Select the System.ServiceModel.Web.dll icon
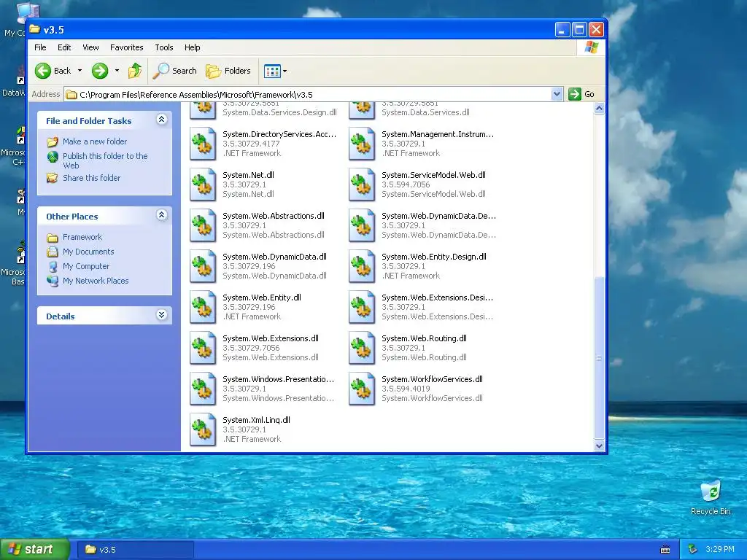 click(x=362, y=184)
